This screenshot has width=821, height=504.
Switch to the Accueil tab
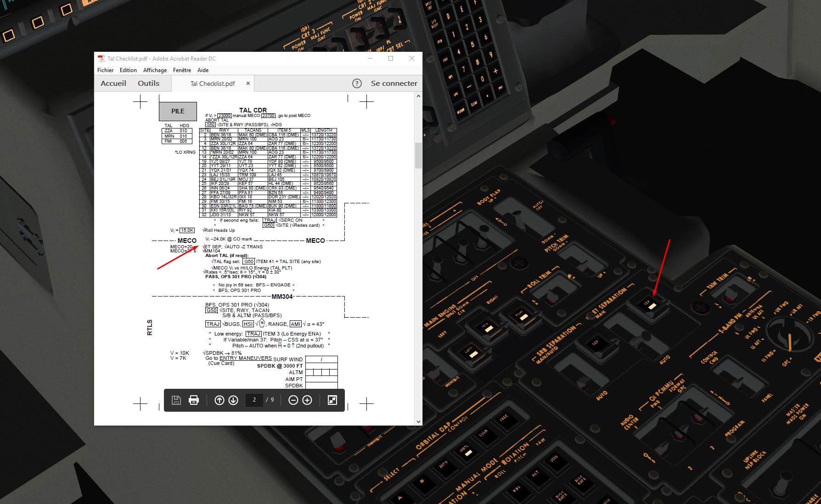click(113, 84)
